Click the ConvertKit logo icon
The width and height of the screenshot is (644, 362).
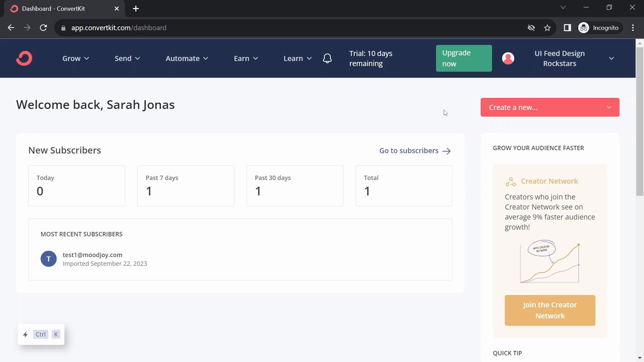coord(24,58)
